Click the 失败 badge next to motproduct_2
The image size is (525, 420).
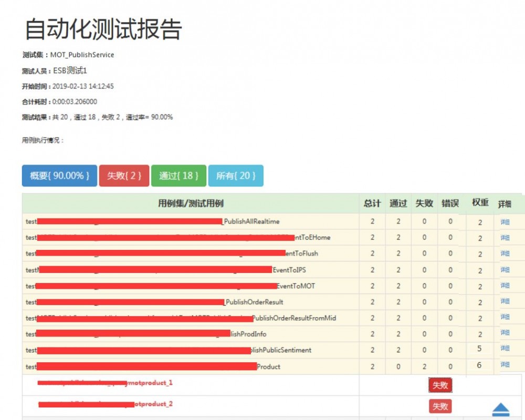[440, 405]
